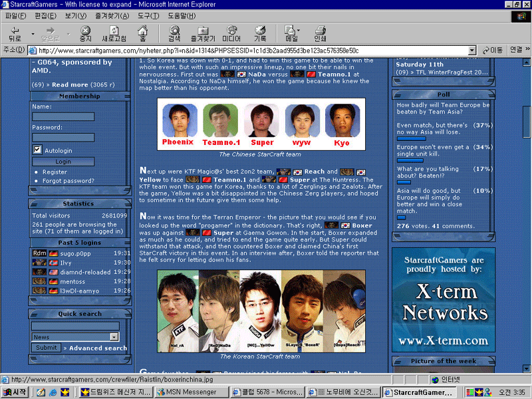Click the Back (뒤로) toolbar button

click(x=15, y=34)
